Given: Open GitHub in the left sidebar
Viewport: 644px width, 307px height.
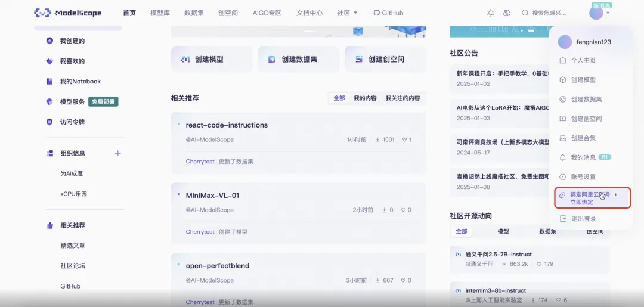Looking at the screenshot, I should (x=70, y=286).
